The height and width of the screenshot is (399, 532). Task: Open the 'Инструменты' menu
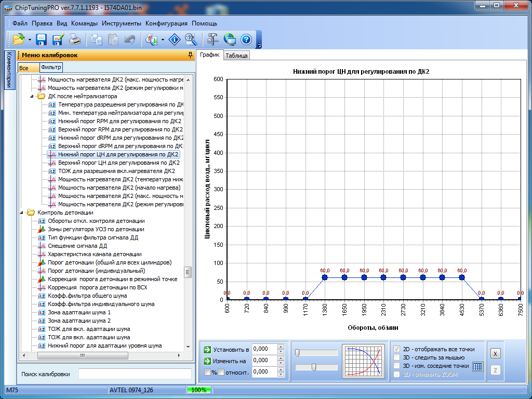pyautogui.click(x=121, y=23)
